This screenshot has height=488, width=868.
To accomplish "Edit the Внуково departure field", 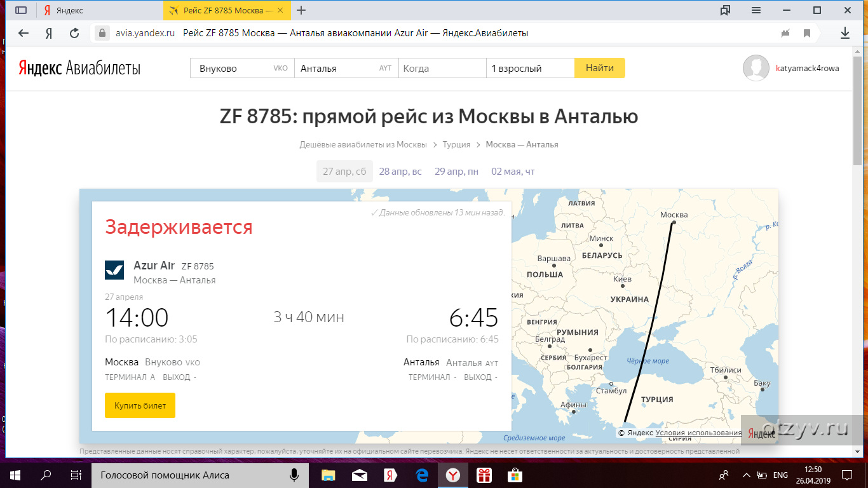I will 242,69.
